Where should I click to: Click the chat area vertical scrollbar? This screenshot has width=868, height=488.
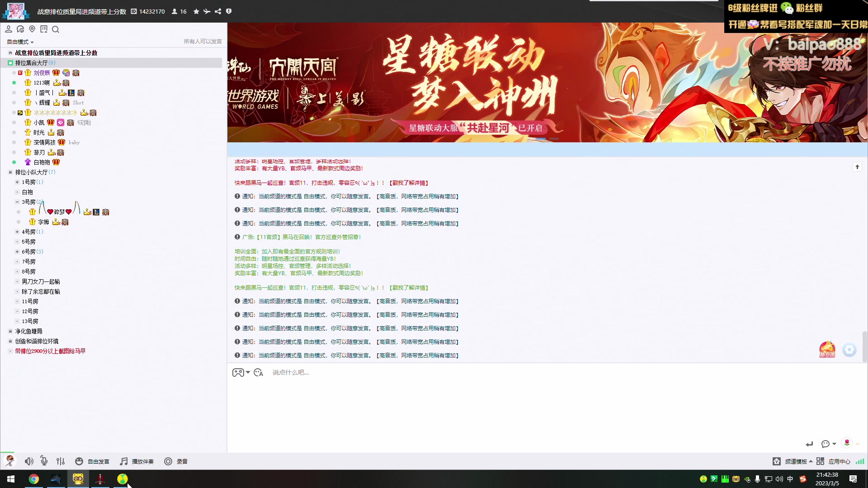coord(864,347)
